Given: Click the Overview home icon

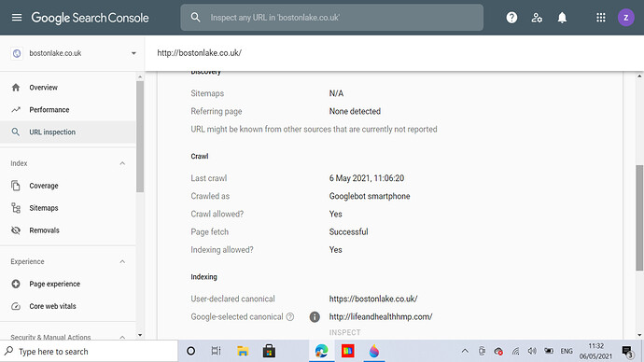Looking at the screenshot, I should (16, 88).
